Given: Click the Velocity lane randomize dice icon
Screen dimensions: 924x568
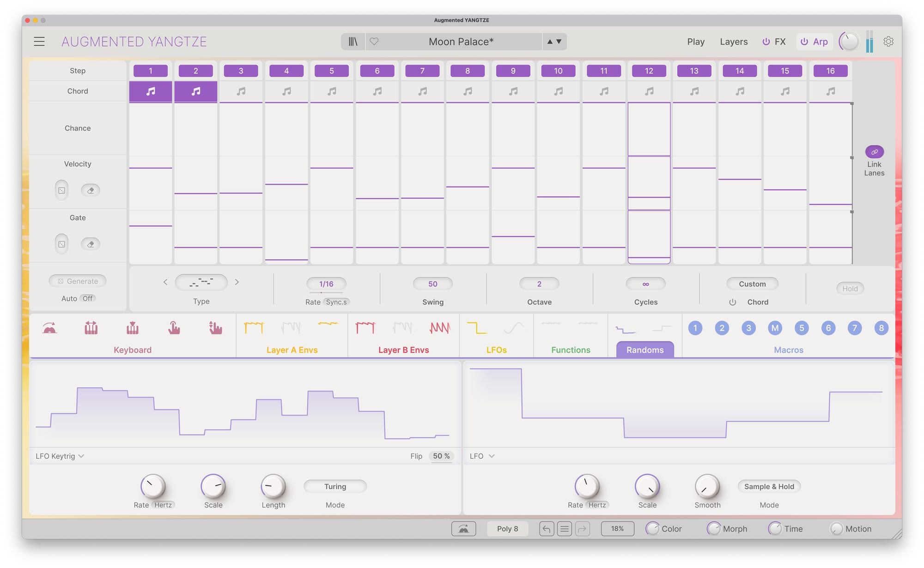Looking at the screenshot, I should click(x=61, y=190).
